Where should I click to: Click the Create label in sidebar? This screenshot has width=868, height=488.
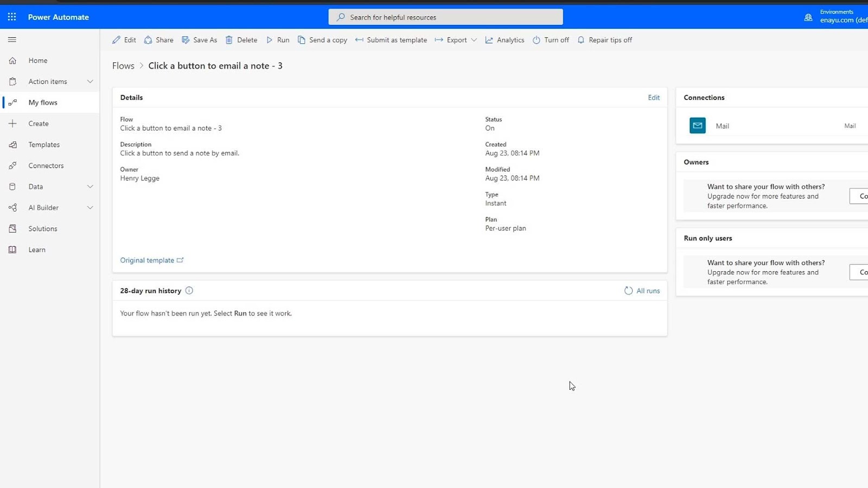39,124
